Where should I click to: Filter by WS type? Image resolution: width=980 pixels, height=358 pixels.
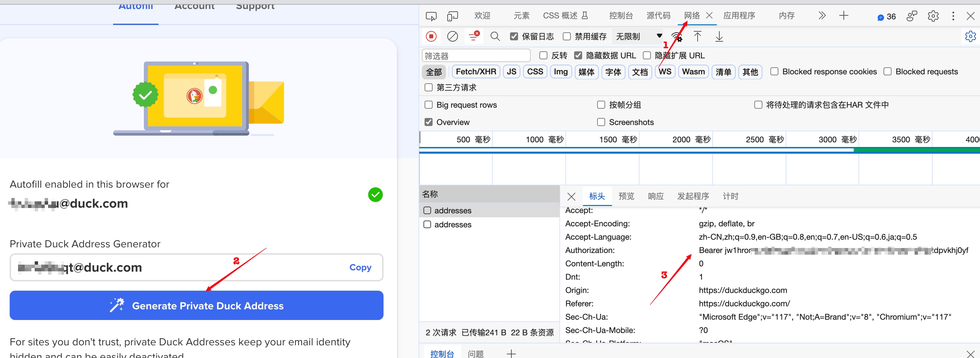665,72
